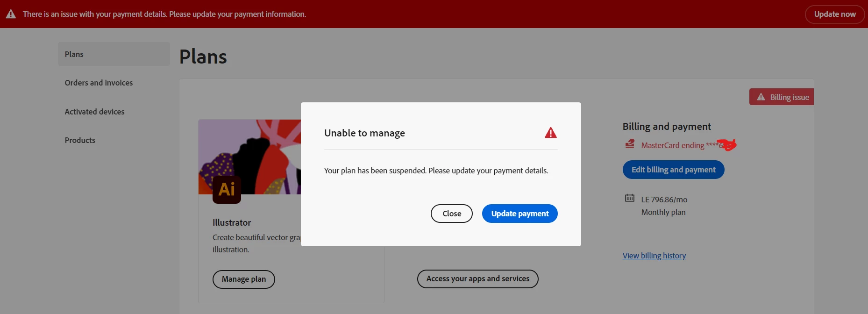This screenshot has width=868, height=314.
Task: Select Products in the sidebar
Action: [x=80, y=140]
